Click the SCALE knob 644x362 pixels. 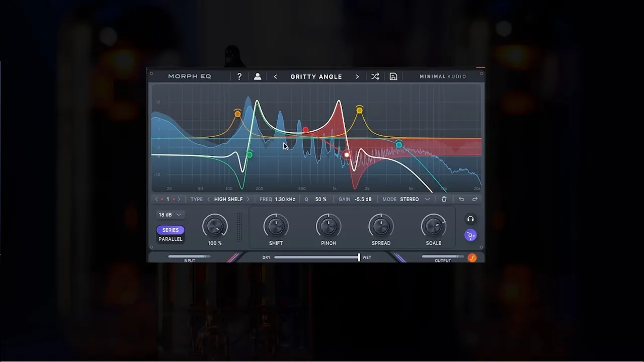(434, 226)
